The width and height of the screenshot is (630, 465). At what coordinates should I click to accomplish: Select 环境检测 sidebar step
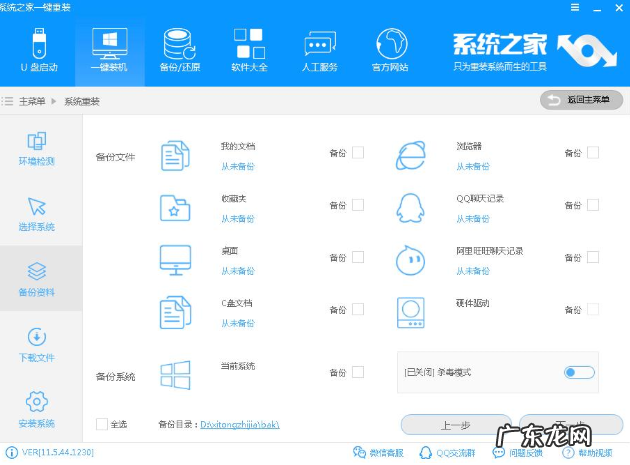coord(37,148)
